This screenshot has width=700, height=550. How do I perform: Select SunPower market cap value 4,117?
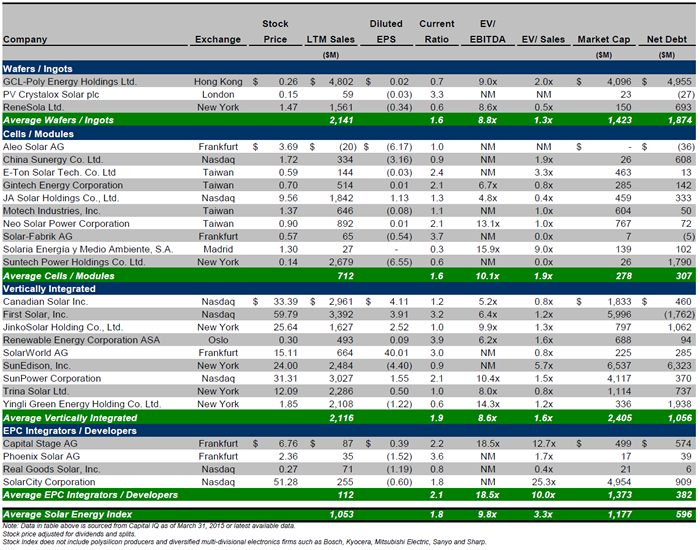pos(619,379)
